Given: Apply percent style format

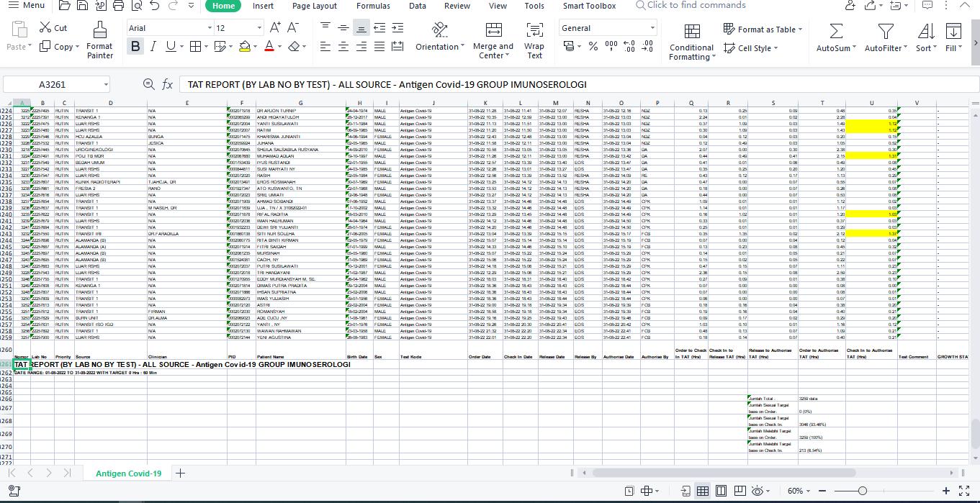Looking at the screenshot, I should [593, 46].
